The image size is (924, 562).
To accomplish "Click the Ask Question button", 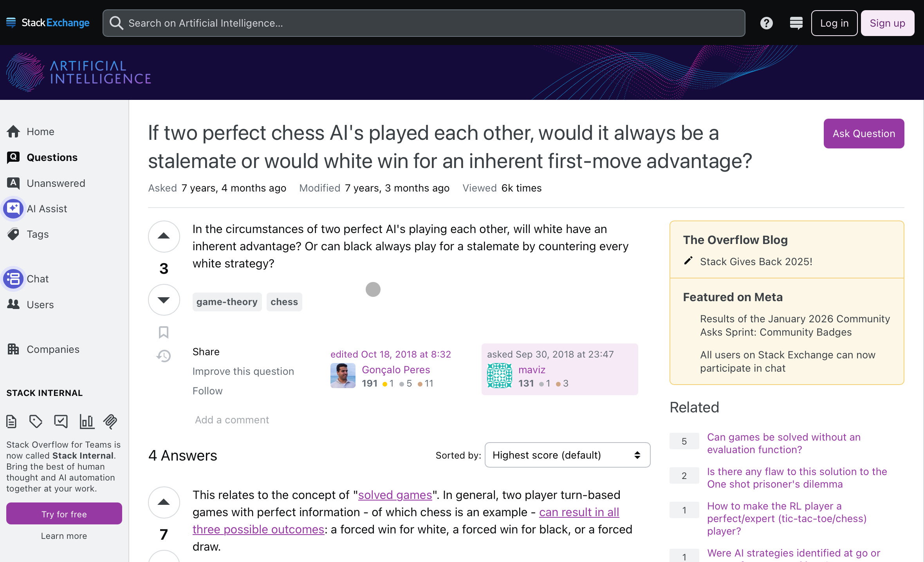I will [863, 134].
